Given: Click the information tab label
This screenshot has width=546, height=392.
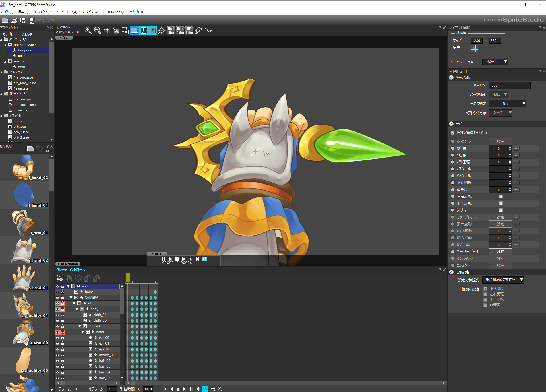Looking at the screenshot, I should [x=68, y=264].
